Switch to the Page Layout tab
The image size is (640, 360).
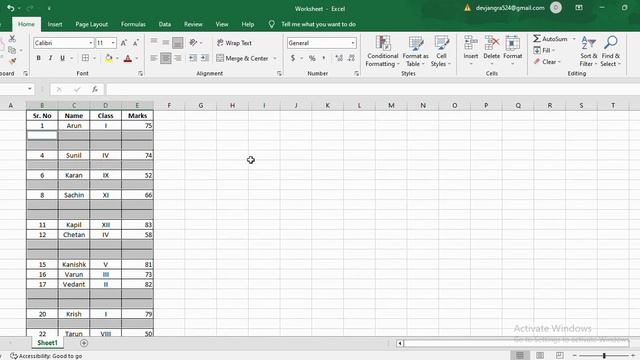click(91, 24)
